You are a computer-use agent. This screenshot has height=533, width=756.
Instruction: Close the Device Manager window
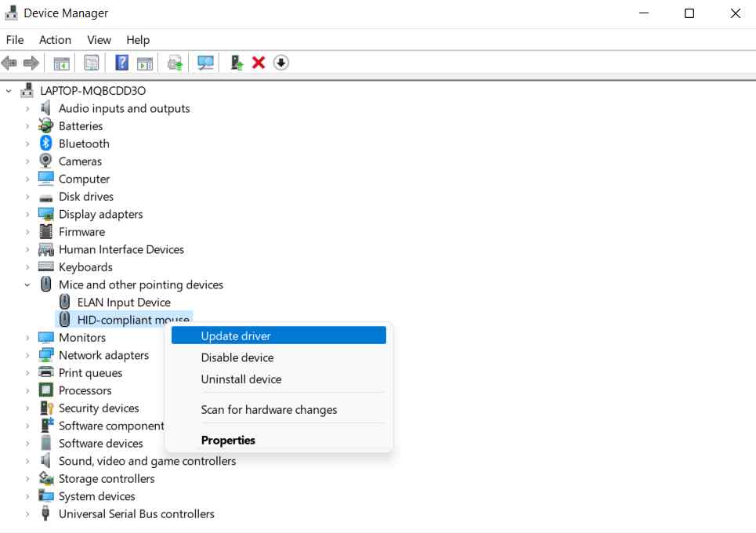pyautogui.click(x=736, y=13)
